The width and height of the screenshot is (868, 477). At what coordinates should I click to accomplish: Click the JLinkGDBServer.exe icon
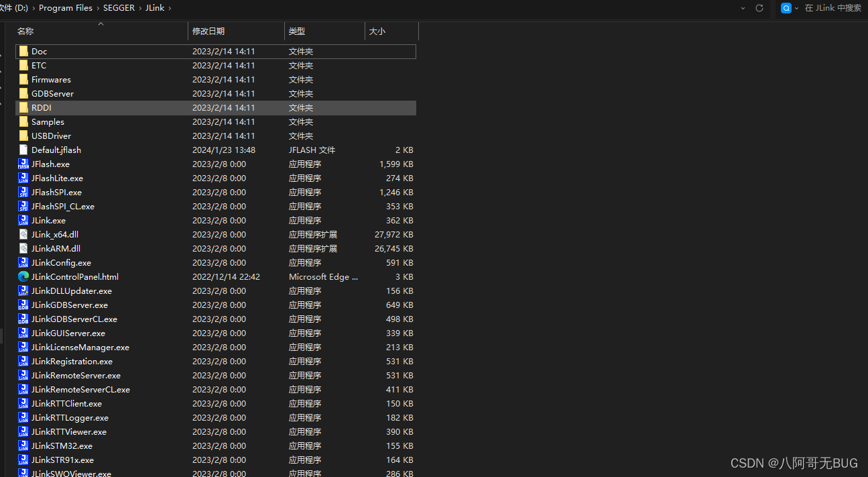(x=23, y=305)
